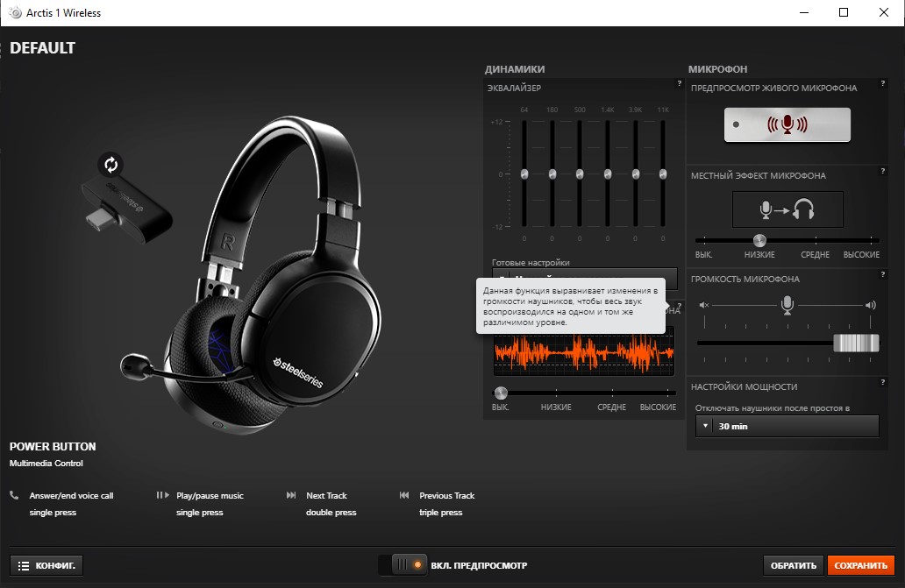Adjust the 500 Hz equalizer slider

click(x=580, y=174)
